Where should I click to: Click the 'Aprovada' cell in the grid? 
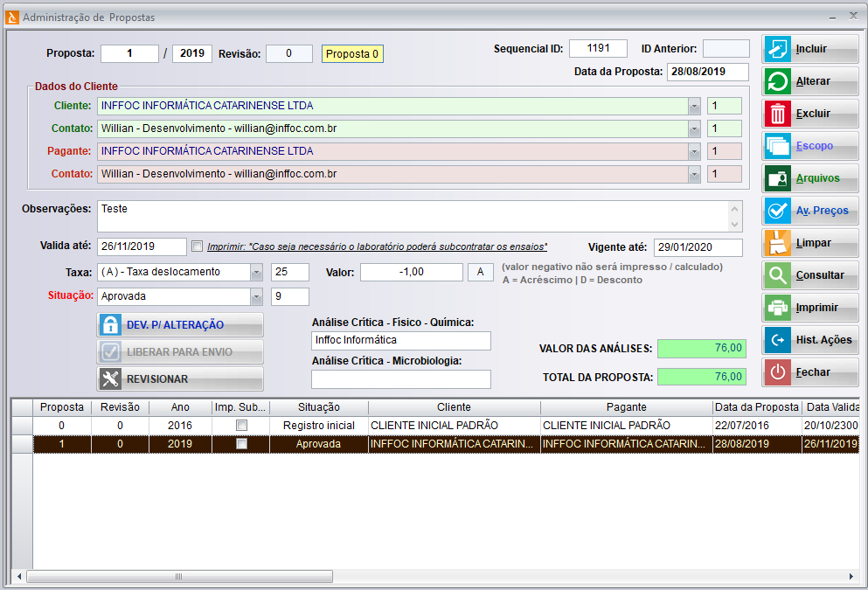click(319, 444)
